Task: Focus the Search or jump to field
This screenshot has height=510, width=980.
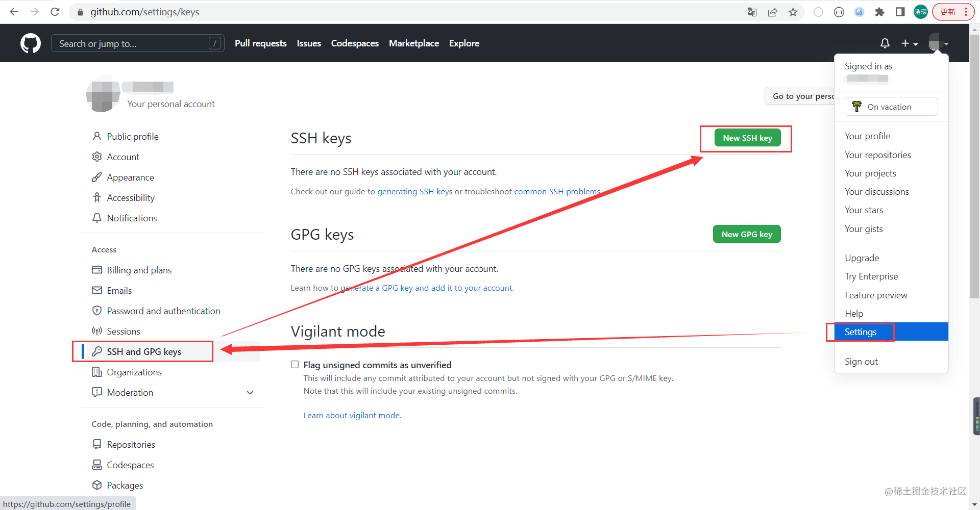Action: 137,43
